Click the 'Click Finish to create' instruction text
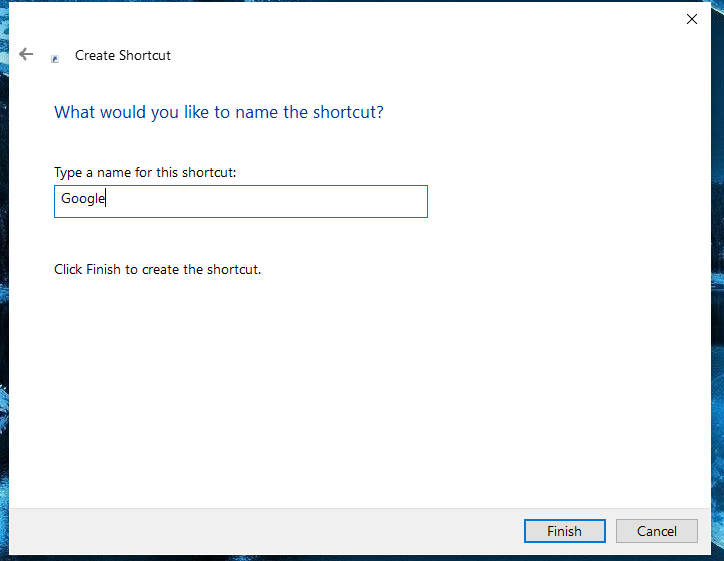 [157, 269]
